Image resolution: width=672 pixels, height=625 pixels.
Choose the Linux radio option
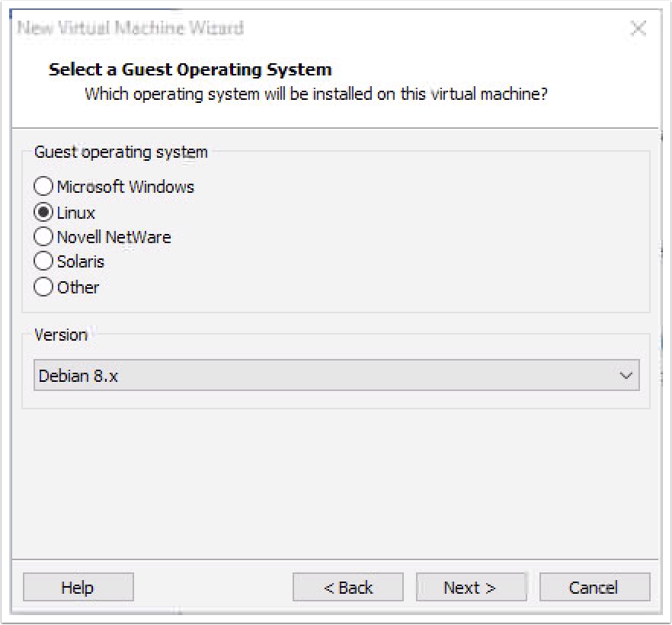coord(43,212)
